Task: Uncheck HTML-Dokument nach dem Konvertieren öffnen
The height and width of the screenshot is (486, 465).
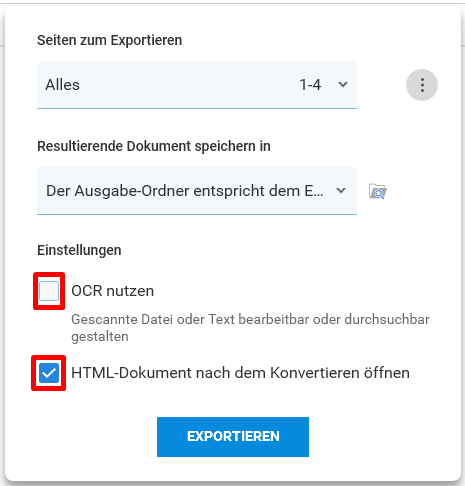Action: click(x=49, y=373)
